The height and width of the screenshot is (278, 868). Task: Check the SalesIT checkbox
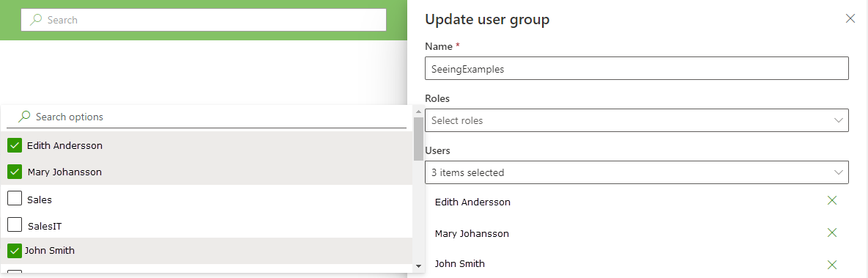tap(15, 224)
